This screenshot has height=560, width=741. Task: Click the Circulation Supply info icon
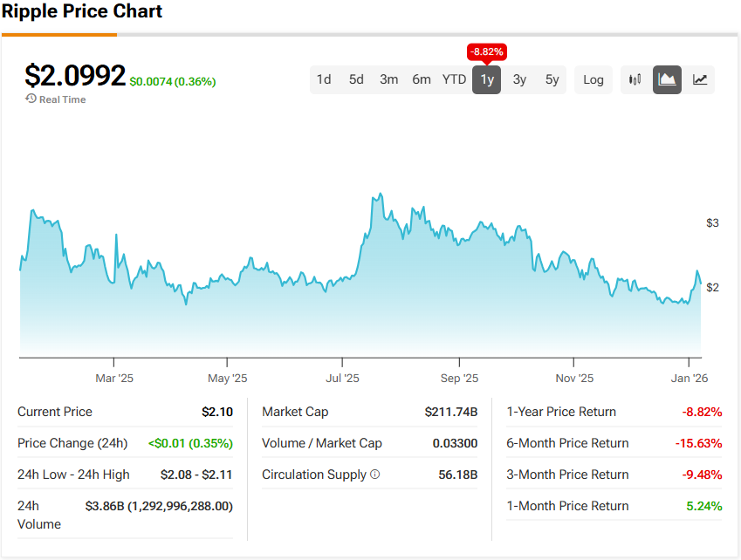[375, 475]
